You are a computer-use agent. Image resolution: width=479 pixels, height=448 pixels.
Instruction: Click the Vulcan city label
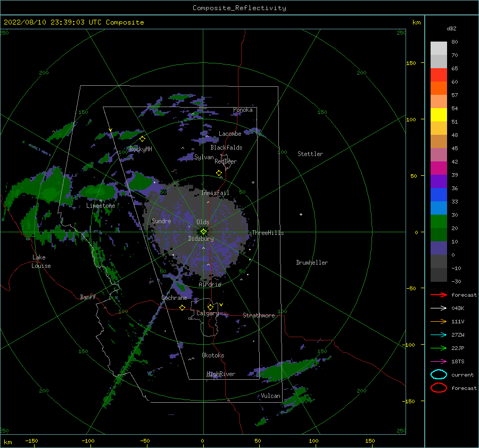(x=271, y=396)
